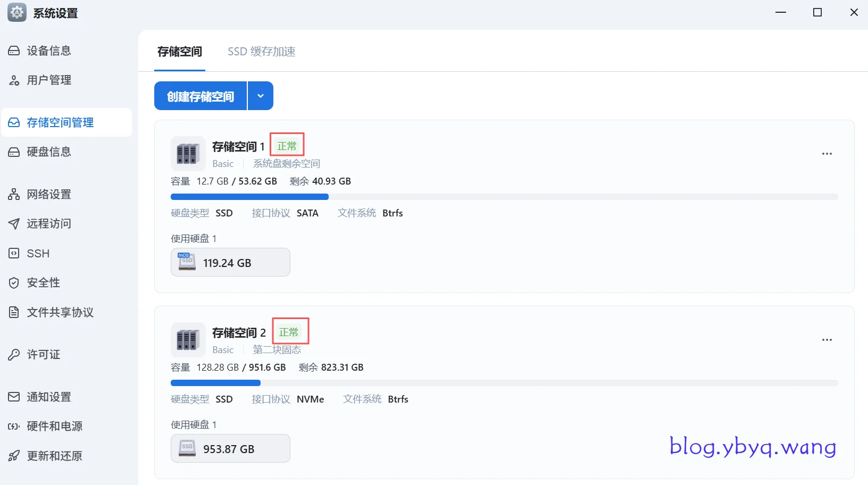Expand the dropdown arrow beside 创建存储空间
This screenshot has height=485, width=868.
261,96
